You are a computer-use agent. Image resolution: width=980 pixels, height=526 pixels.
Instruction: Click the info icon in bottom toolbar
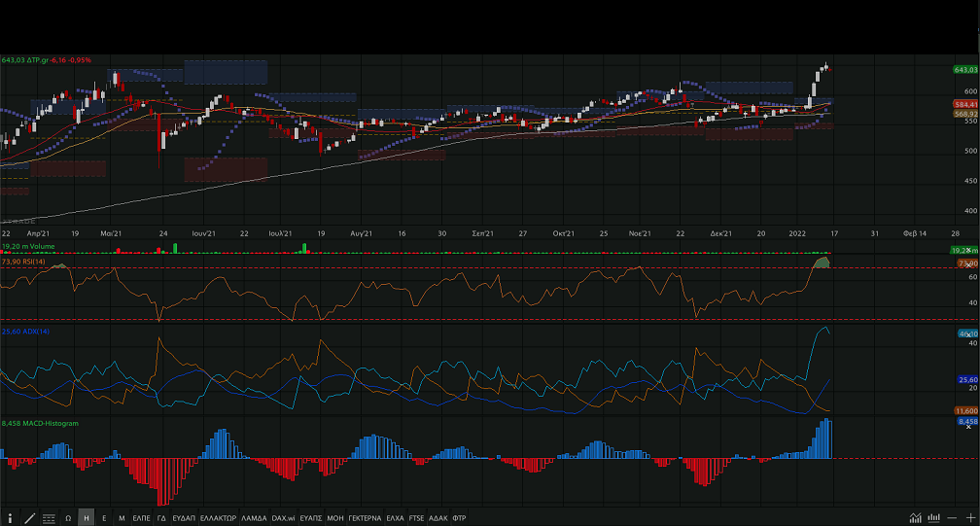(x=11, y=518)
